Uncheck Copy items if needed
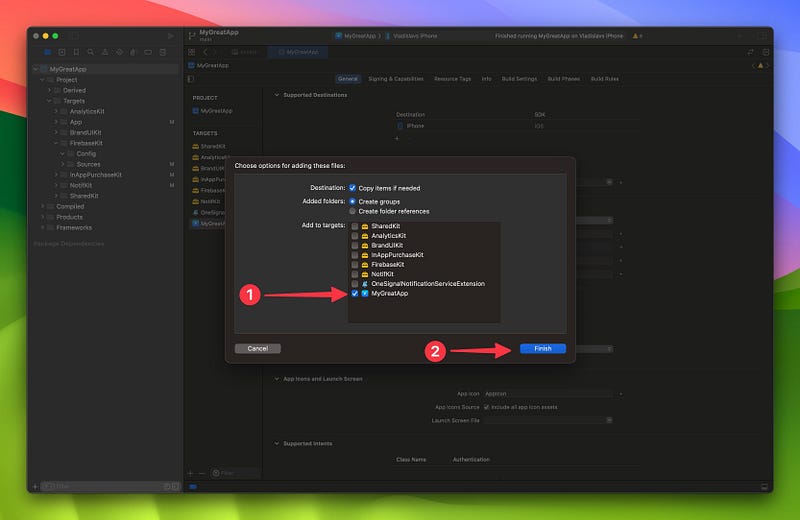Screen dimensions: 800x520 pyautogui.click(x=353, y=188)
